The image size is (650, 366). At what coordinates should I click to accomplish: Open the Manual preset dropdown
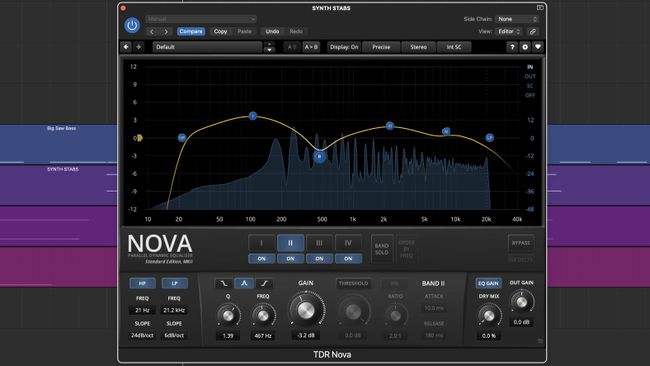[201, 19]
